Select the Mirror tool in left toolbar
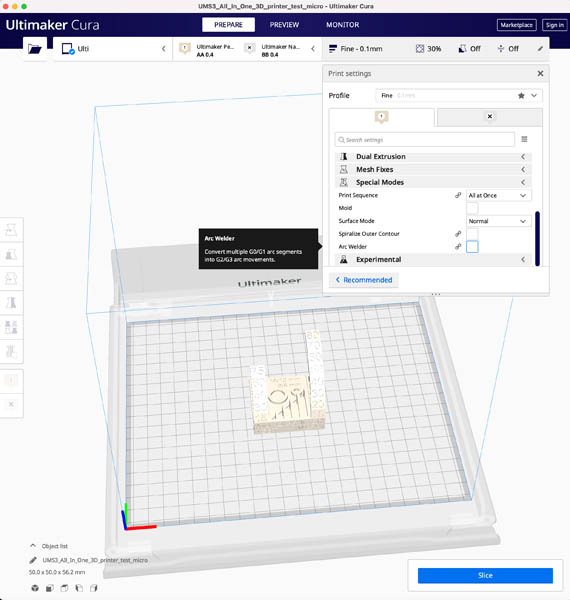 point(11,303)
